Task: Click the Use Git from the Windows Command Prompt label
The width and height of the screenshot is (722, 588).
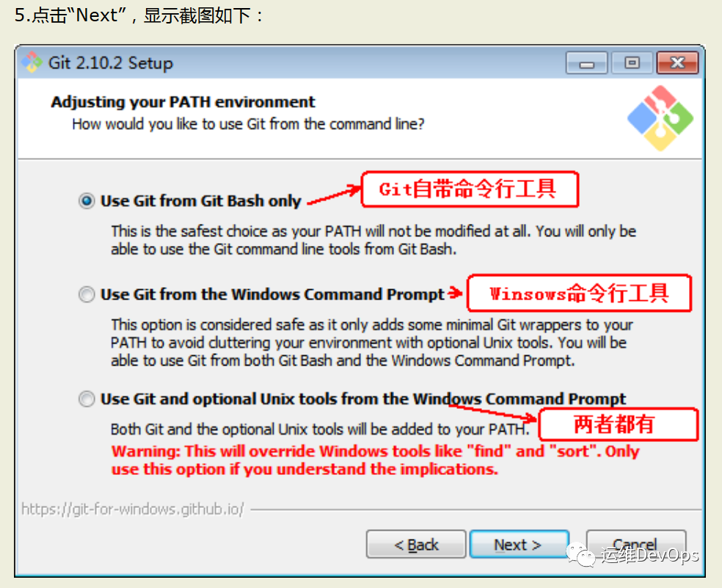Action: coord(273,294)
